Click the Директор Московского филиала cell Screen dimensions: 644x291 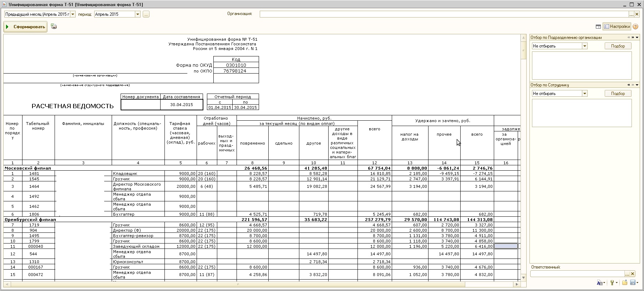138,186
